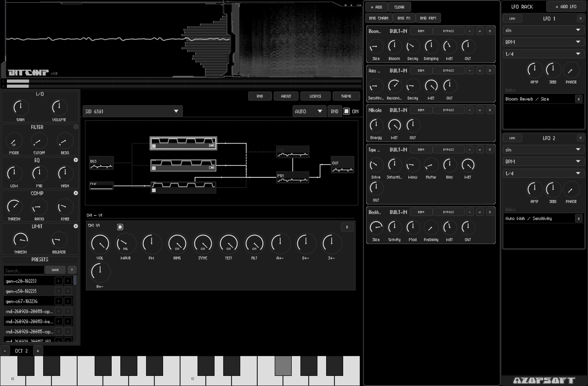
Task: Select the BUS node in the routing graph
Action: pyautogui.click(x=101, y=163)
